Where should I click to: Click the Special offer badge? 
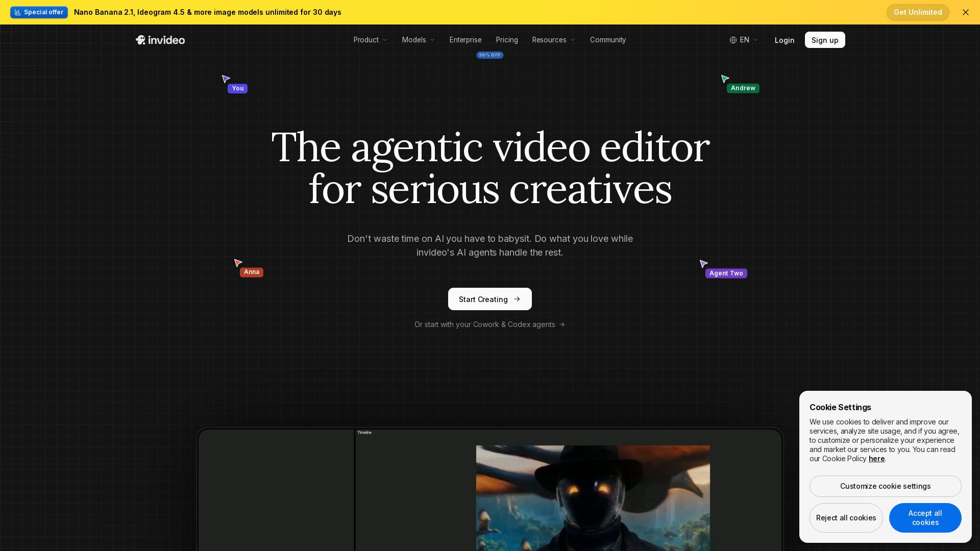click(39, 12)
